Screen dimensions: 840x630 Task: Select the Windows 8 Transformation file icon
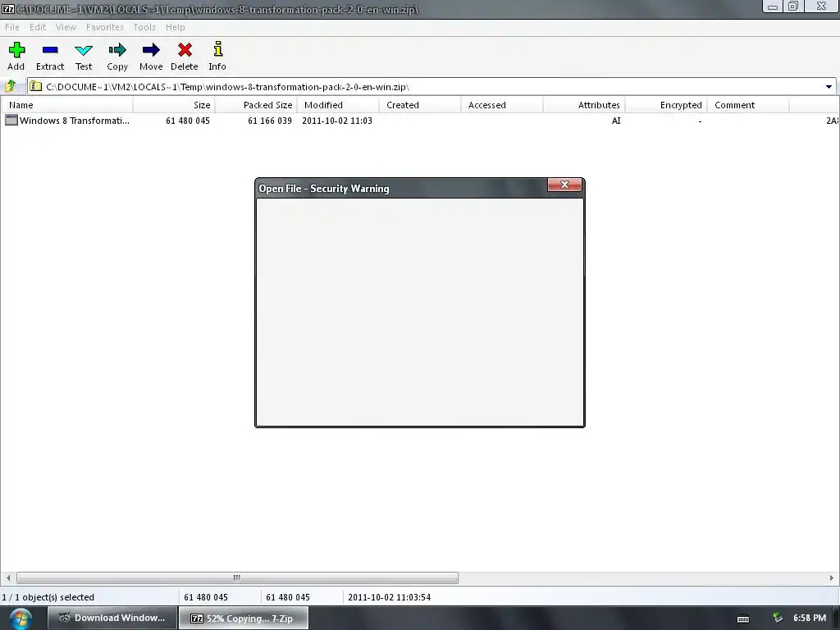coord(11,120)
